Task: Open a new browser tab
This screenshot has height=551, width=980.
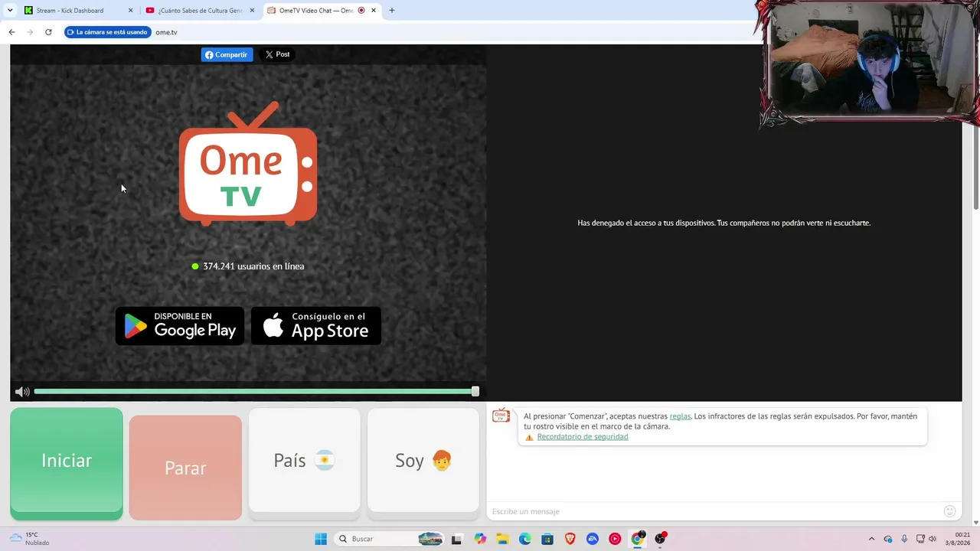Action: coord(391,11)
